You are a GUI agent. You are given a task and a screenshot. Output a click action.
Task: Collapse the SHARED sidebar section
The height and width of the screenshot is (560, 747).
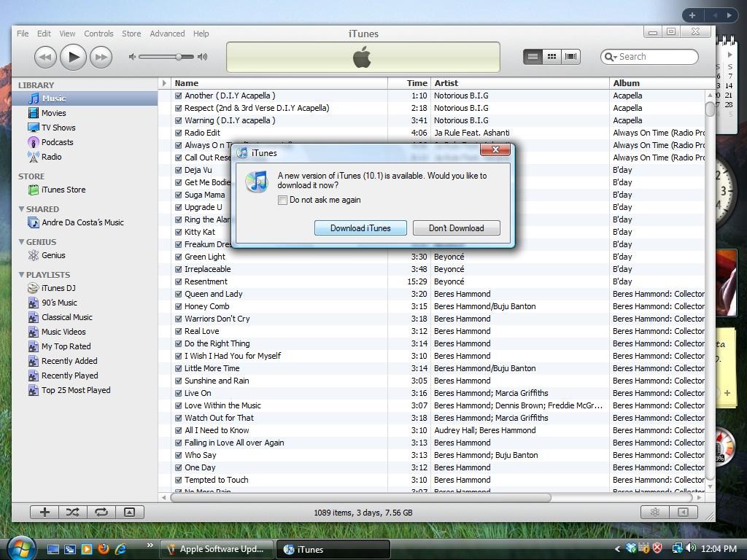[x=21, y=209]
